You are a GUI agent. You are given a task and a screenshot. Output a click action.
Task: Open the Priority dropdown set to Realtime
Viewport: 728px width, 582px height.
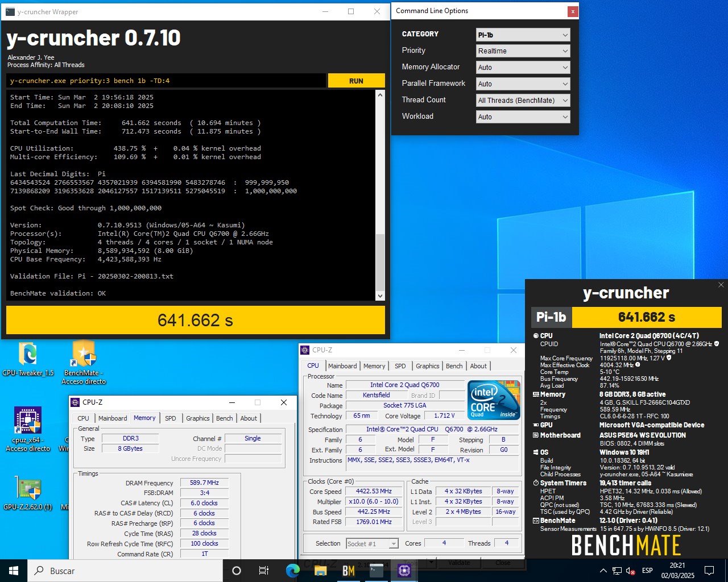click(523, 51)
